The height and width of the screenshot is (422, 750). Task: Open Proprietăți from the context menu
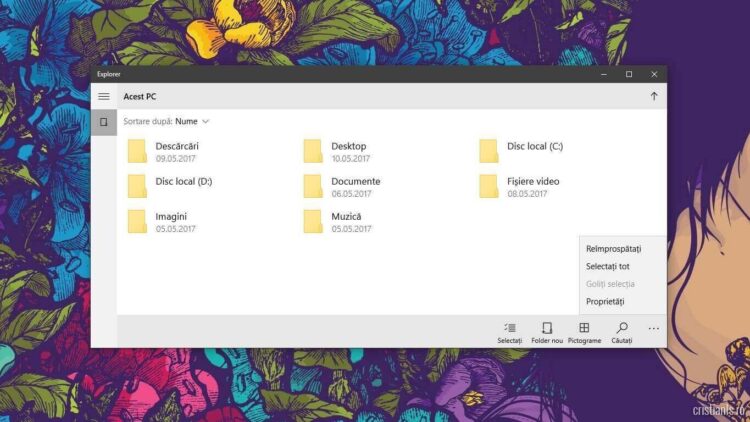click(605, 301)
